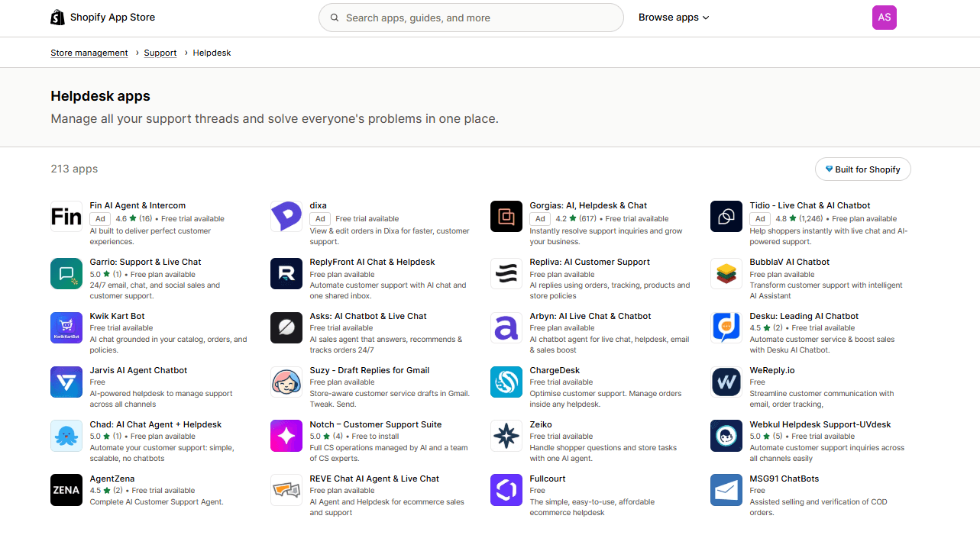The image size is (980, 535).
Task: Open the MSG91 ChatBots envelope icon
Action: (726, 490)
